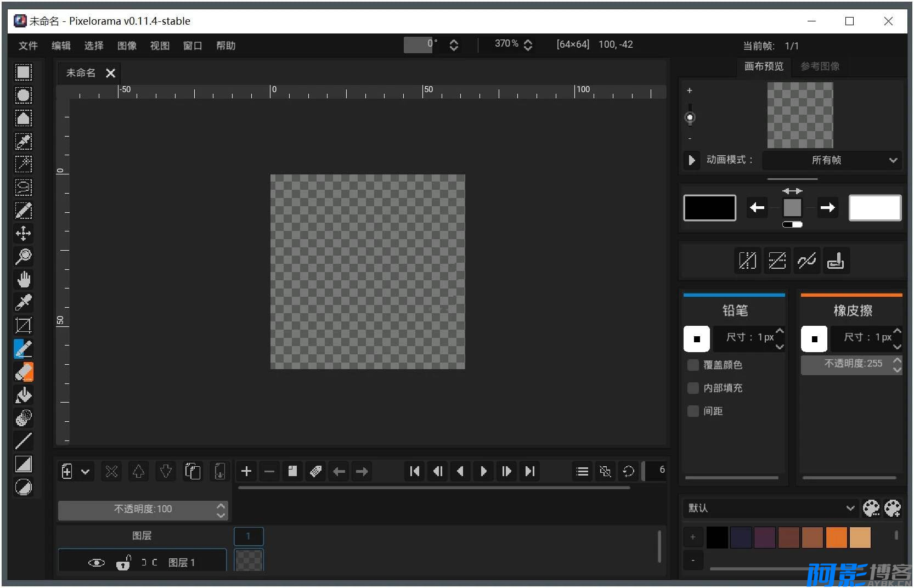This screenshot has height=588, width=914.
Task: Select the Pencil tool in toolbar
Action: [24, 349]
